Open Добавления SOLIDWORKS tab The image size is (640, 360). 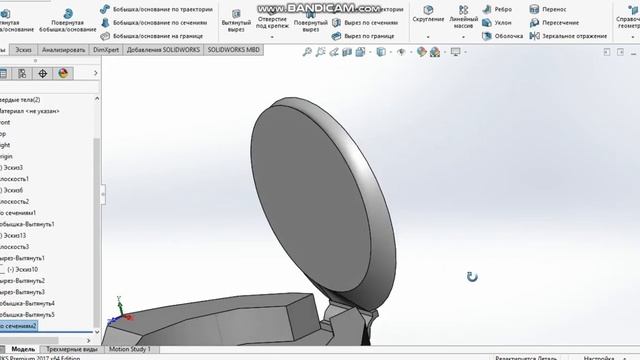tap(163, 50)
